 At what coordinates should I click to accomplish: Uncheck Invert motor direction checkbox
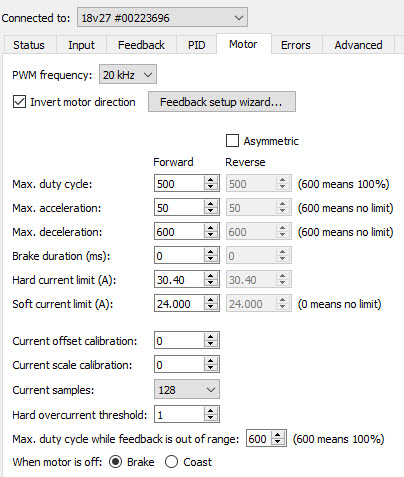(x=19, y=102)
